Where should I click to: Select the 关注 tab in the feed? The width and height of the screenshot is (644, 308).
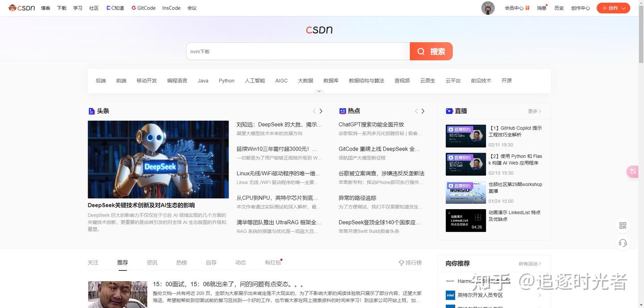[93, 262]
